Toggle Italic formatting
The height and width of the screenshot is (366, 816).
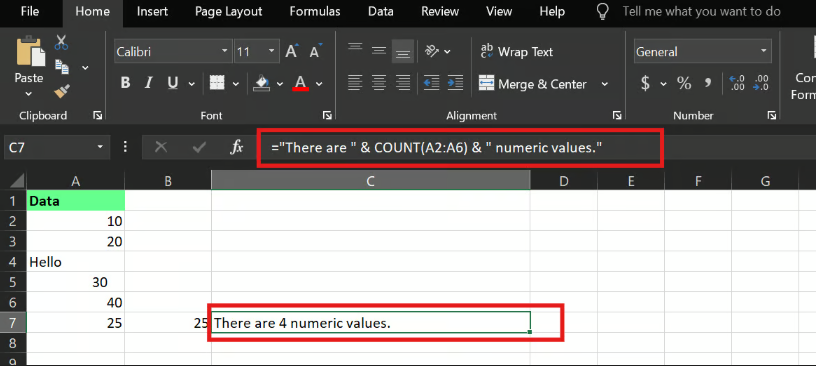point(149,83)
